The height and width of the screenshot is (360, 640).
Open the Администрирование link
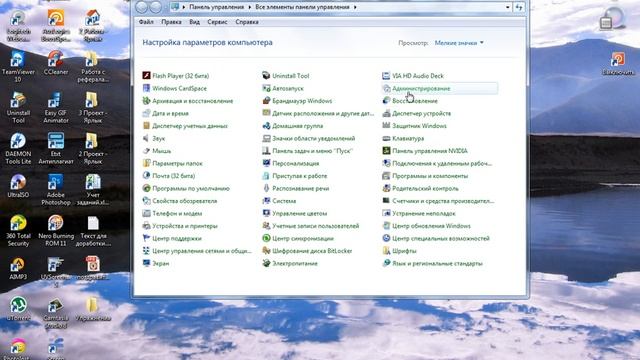(421, 88)
